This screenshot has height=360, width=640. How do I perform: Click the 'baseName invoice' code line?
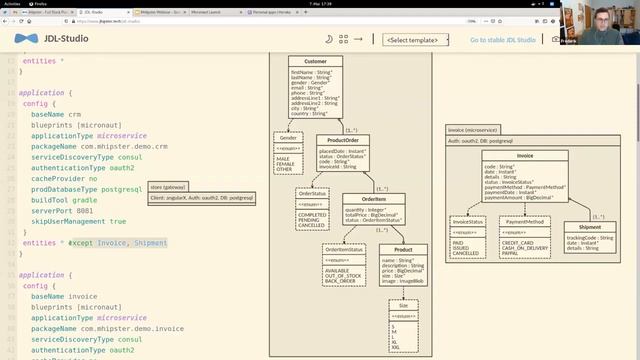tap(64, 297)
